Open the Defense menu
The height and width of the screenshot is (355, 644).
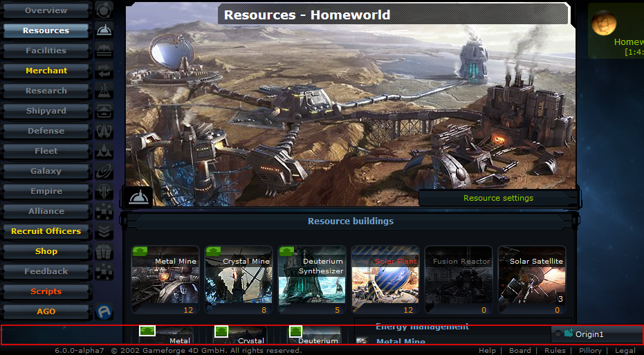click(x=46, y=131)
